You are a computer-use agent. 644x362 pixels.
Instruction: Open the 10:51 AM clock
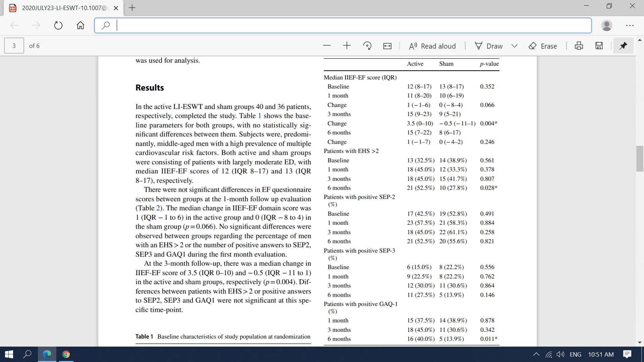601,354
